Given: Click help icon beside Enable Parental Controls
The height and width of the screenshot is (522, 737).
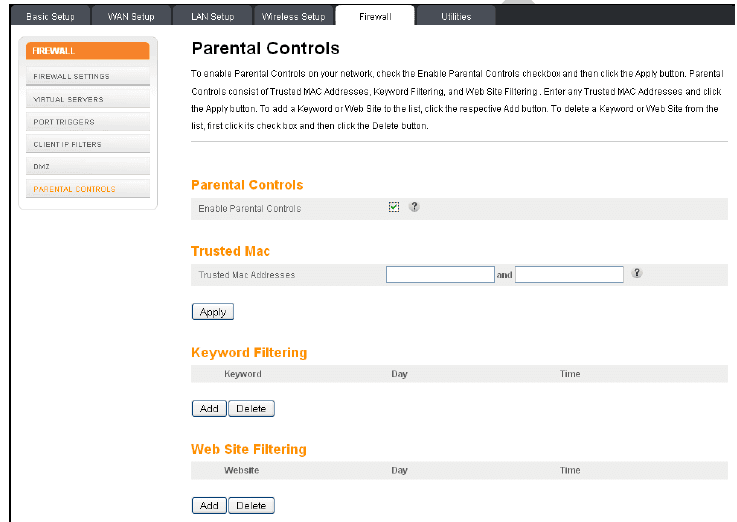Looking at the screenshot, I should click(414, 208).
